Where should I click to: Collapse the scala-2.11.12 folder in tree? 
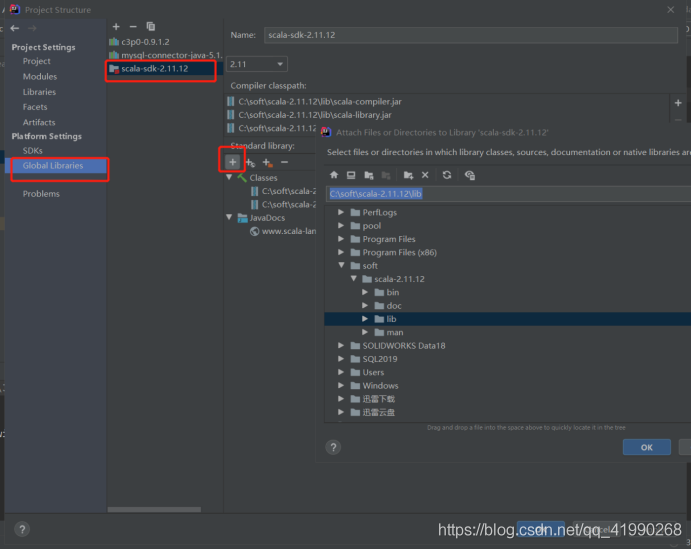[x=354, y=278]
